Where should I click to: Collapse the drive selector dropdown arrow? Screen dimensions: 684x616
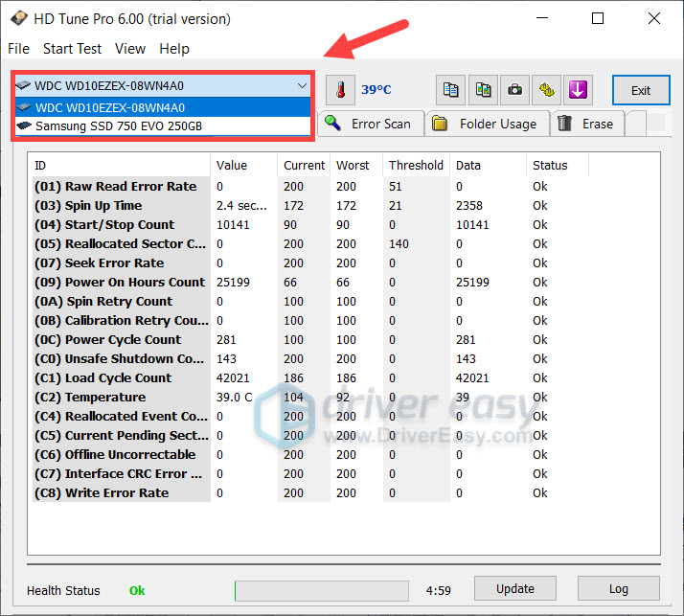pos(301,85)
